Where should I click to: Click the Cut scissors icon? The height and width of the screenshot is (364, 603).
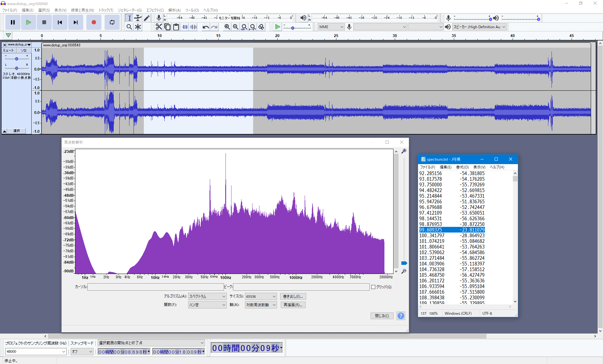click(x=159, y=27)
